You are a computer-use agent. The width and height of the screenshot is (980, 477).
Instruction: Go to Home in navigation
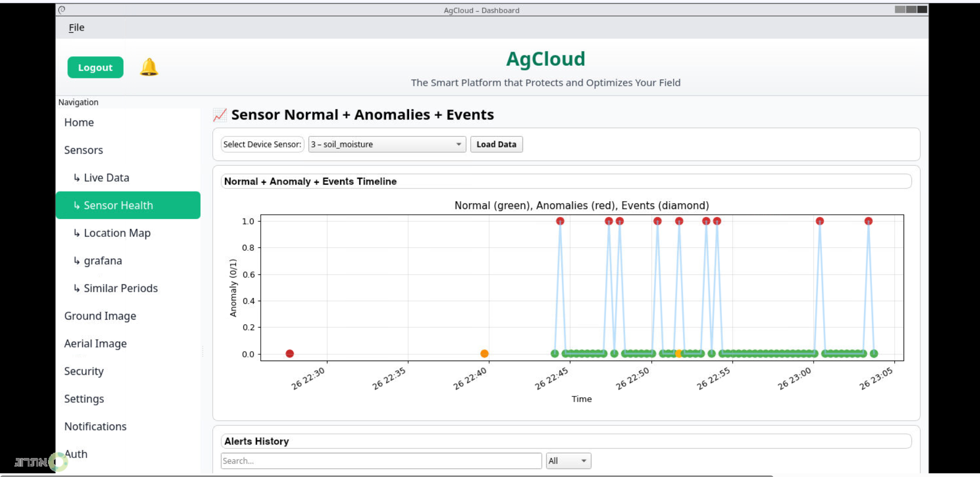click(79, 123)
